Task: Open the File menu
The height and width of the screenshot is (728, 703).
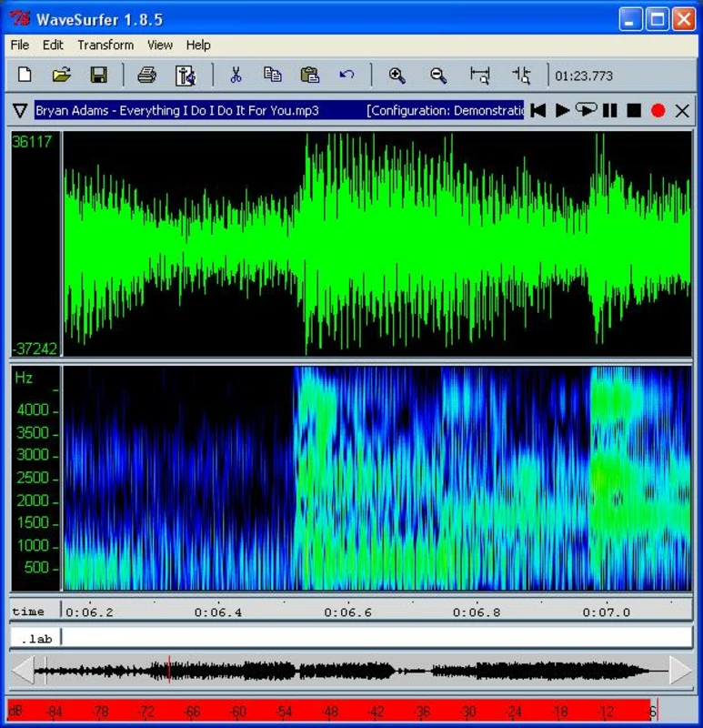Action: 20,45
